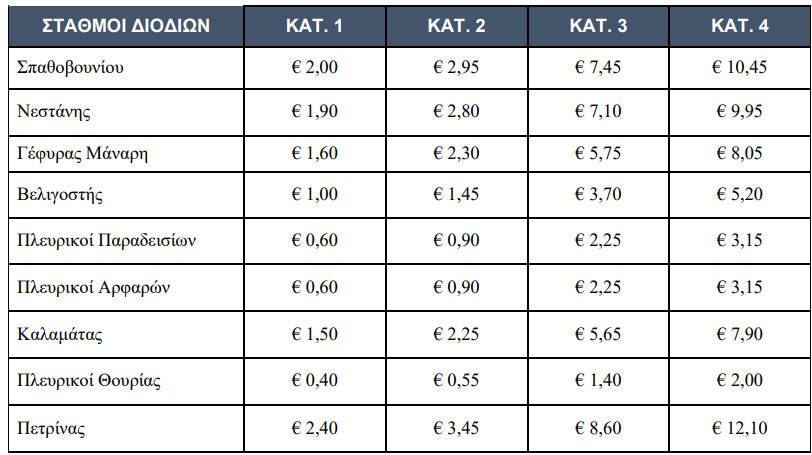This screenshot has width=812, height=455.
Task: Select the € 12,10 price cell
Action: pyautogui.click(x=740, y=428)
